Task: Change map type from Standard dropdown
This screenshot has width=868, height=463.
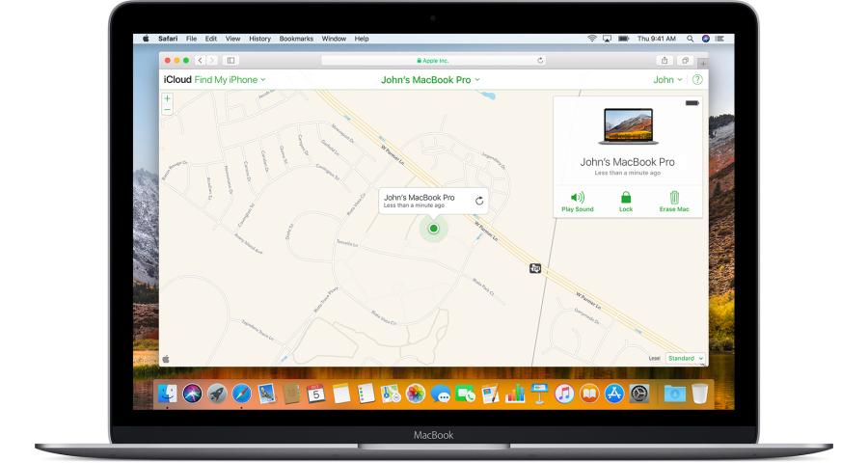Action: click(686, 358)
